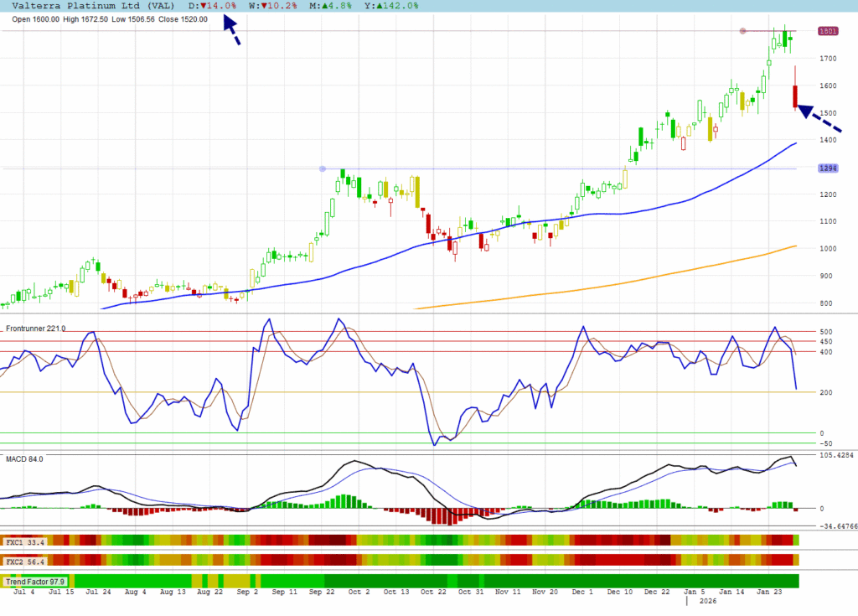858x616 pixels.
Task: Click the large red candlestick at the far right
Action: (794, 96)
